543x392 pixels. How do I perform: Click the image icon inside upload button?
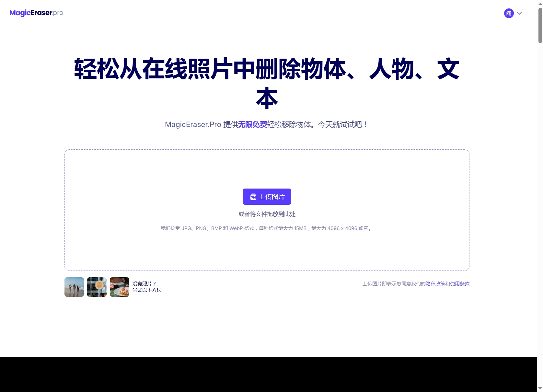(x=253, y=197)
